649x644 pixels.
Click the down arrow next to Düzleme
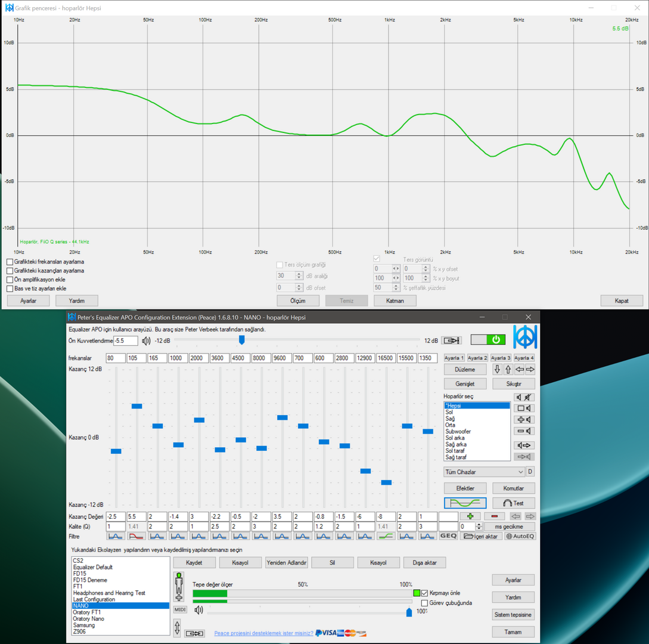(497, 369)
